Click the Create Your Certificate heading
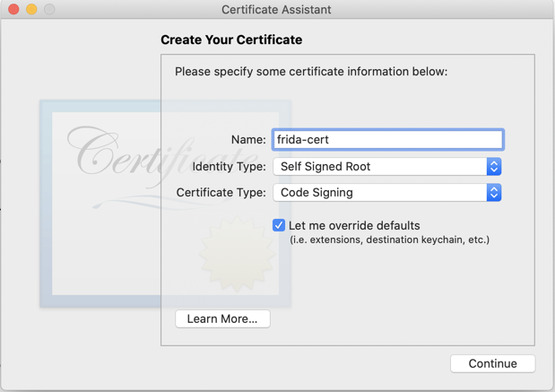Viewport: 555px width, 392px height. coord(231,39)
